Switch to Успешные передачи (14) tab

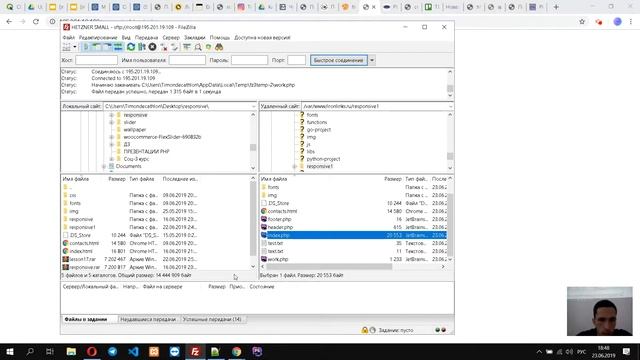[x=212, y=319]
